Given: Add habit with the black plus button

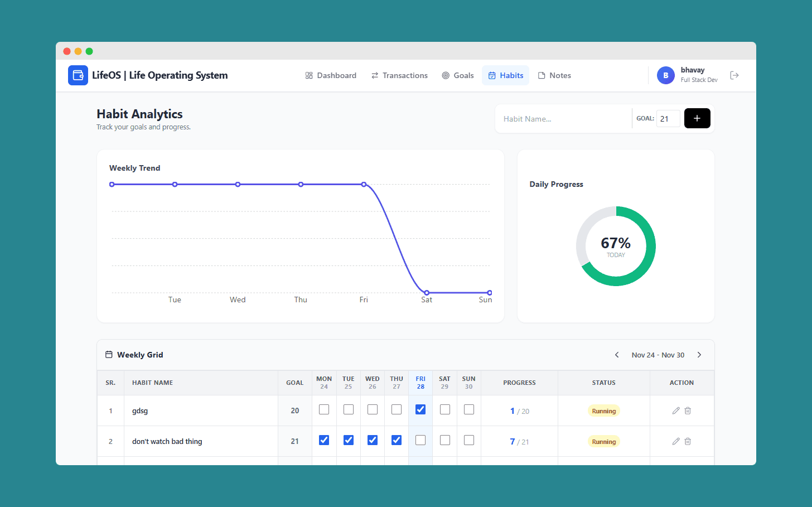Looking at the screenshot, I should (x=697, y=118).
